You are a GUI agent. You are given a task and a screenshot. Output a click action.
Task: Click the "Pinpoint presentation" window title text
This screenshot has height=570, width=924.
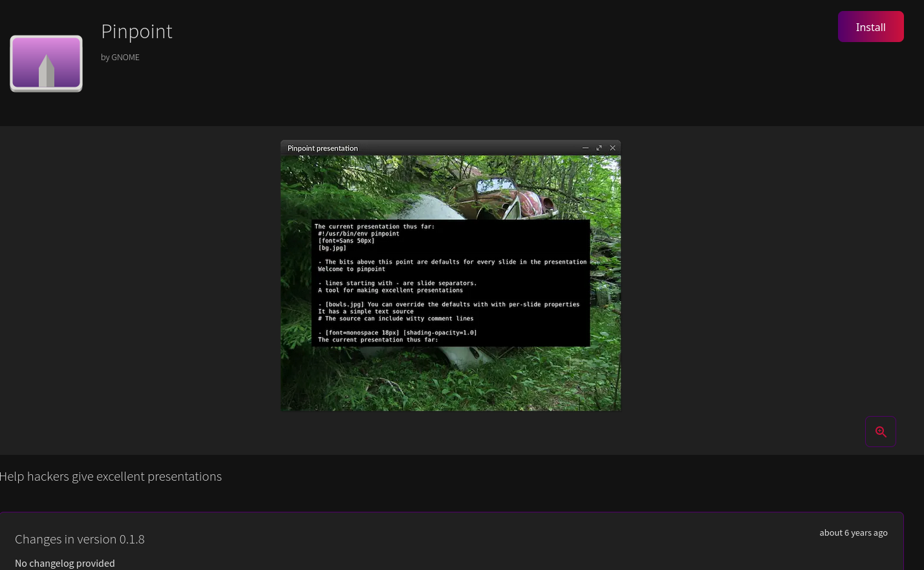click(323, 148)
